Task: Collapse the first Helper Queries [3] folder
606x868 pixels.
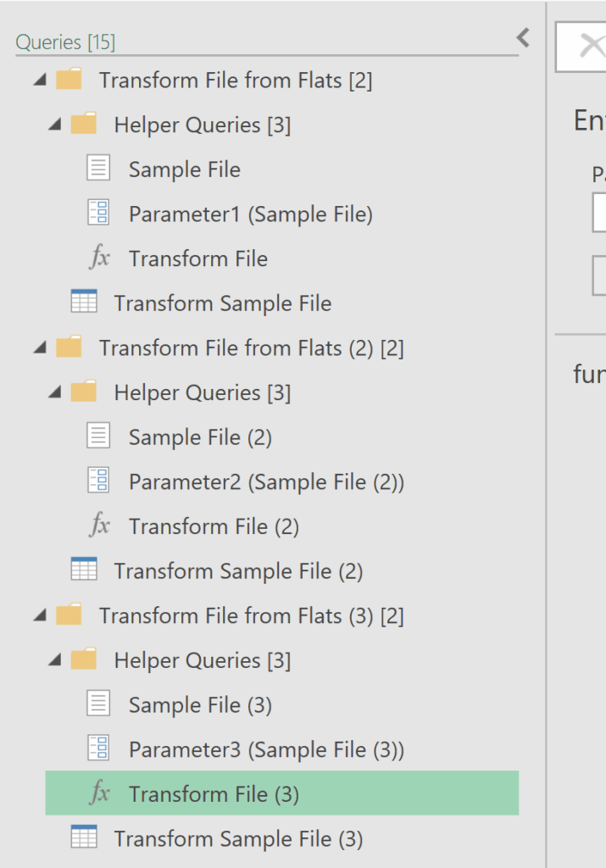Action: tap(54, 125)
